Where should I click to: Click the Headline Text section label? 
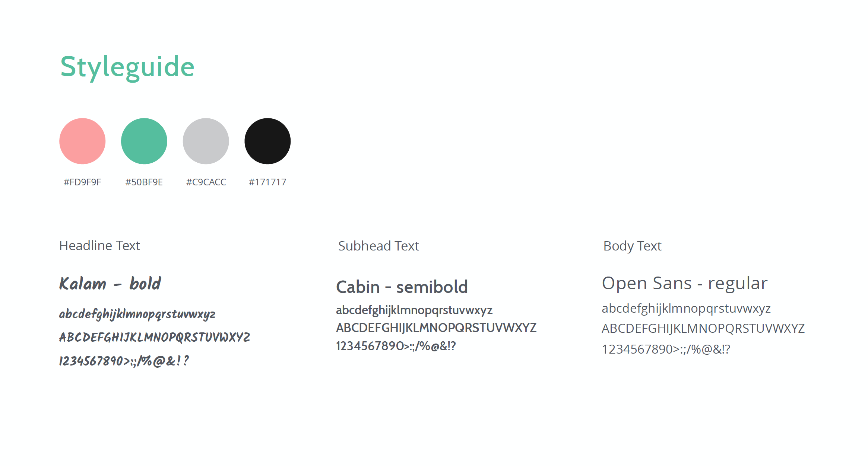[99, 246]
